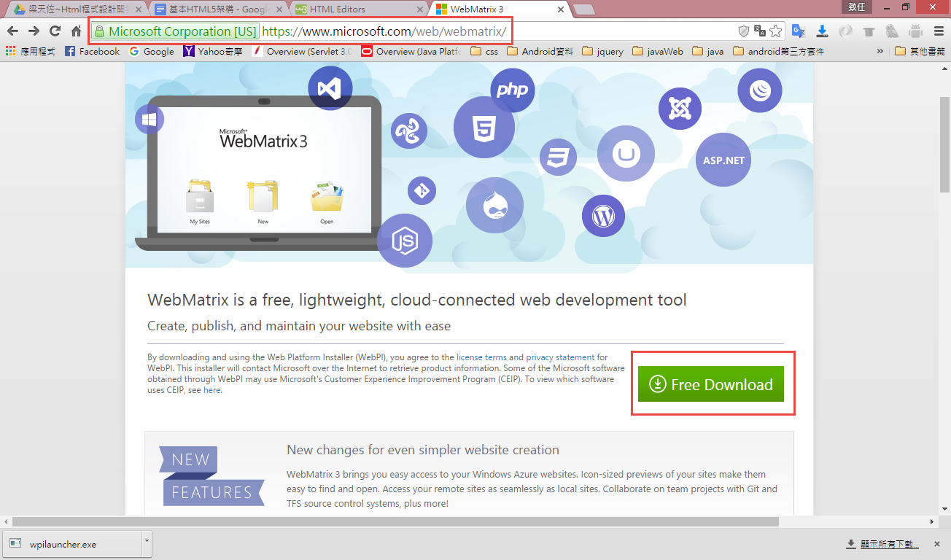Click the browser Forward arrow
This screenshot has width=951, height=560.
(34, 31)
